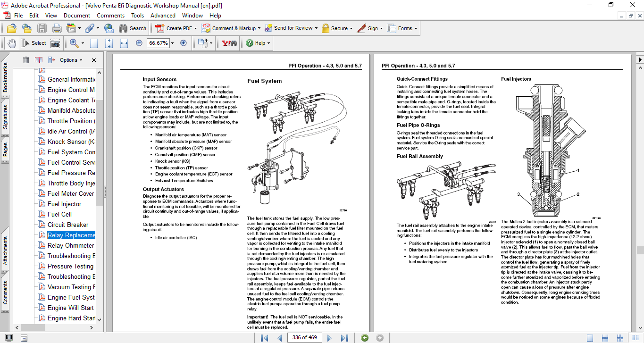Image resolution: width=644 pixels, height=343 pixels.
Task: Click the Print icon in toolbar
Action: (x=57, y=28)
